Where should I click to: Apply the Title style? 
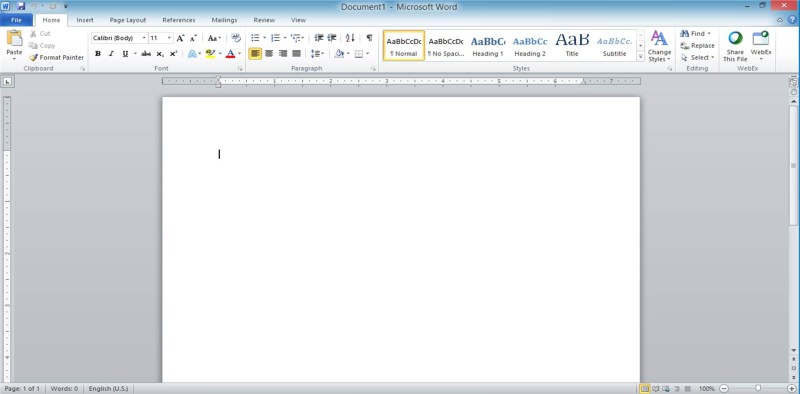[x=572, y=46]
